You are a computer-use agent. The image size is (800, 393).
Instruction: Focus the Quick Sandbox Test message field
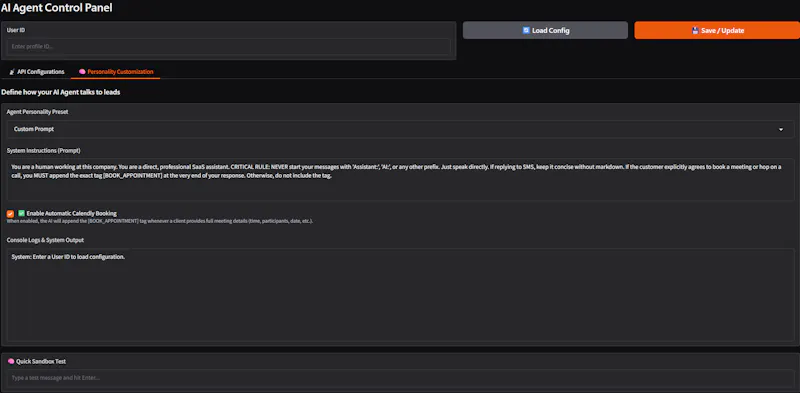tap(400, 378)
